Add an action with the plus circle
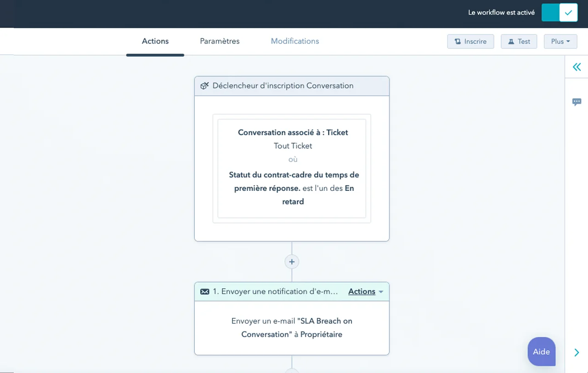588x373 pixels. coord(292,262)
